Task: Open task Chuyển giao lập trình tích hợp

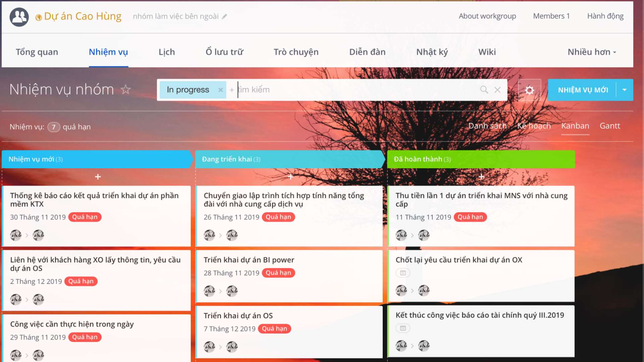Action: (x=284, y=200)
